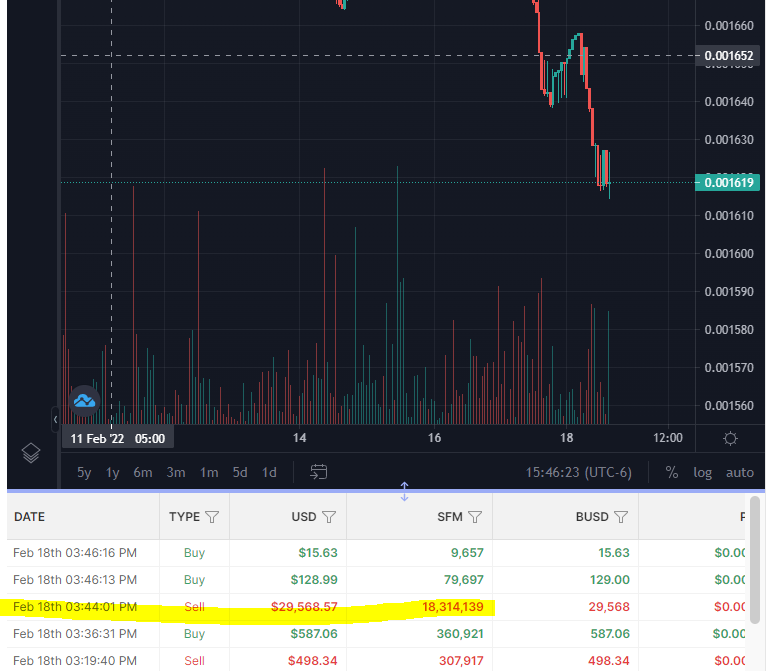767x671 pixels.
Task: Click the time axis label 12:00
Action: point(668,438)
